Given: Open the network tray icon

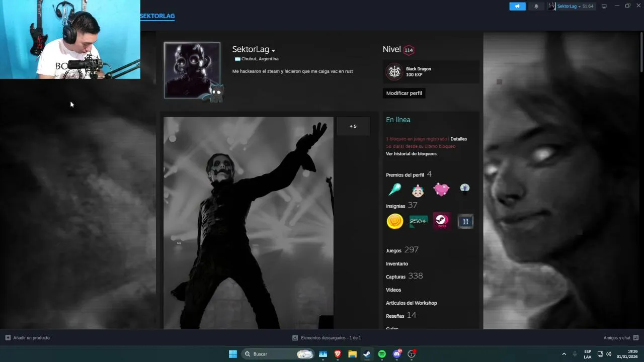Looking at the screenshot, I should point(600,354).
